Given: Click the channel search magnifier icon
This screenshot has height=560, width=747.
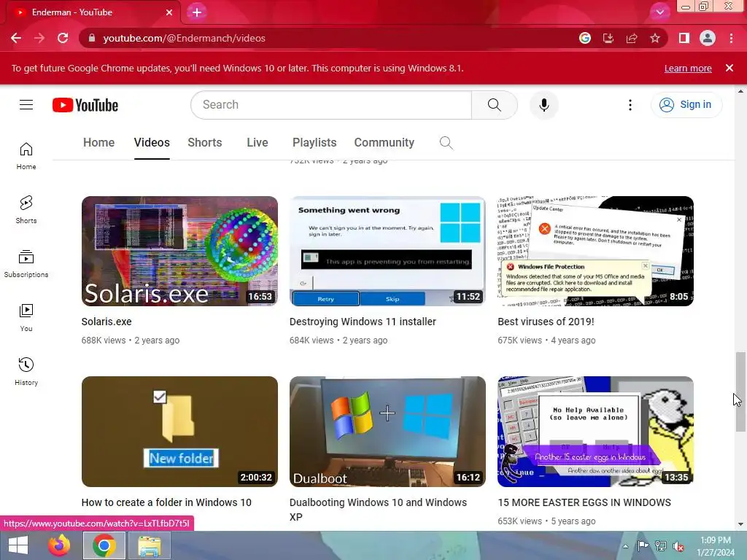Looking at the screenshot, I should [x=446, y=143].
